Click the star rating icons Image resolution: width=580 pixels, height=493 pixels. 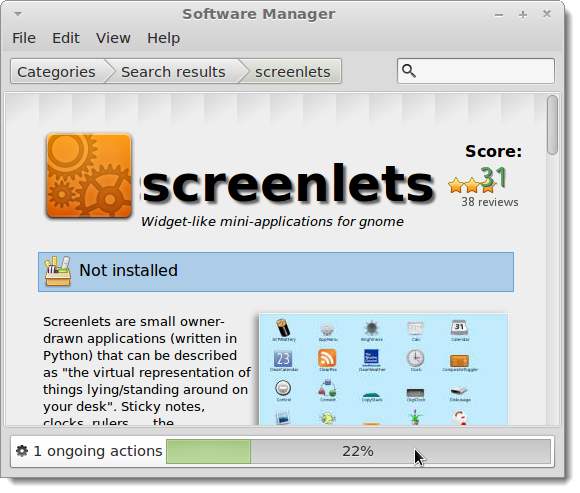pos(472,185)
